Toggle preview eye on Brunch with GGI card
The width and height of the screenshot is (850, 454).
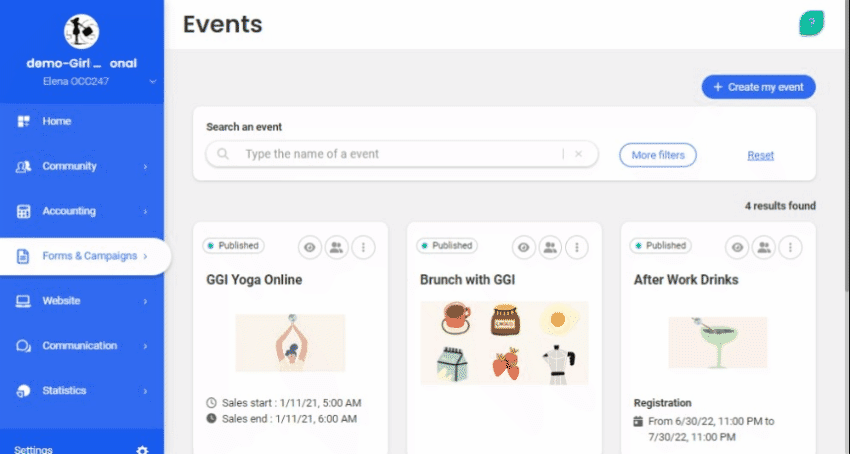(x=523, y=246)
